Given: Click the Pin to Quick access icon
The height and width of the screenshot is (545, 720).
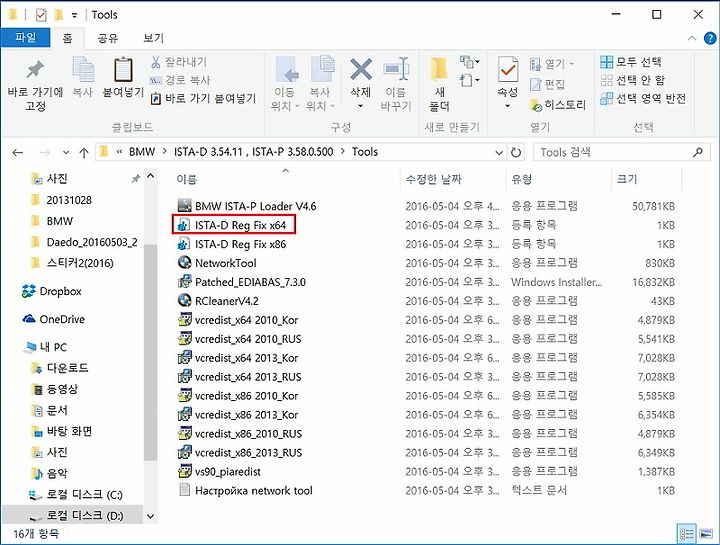Looking at the screenshot, I should (35, 69).
